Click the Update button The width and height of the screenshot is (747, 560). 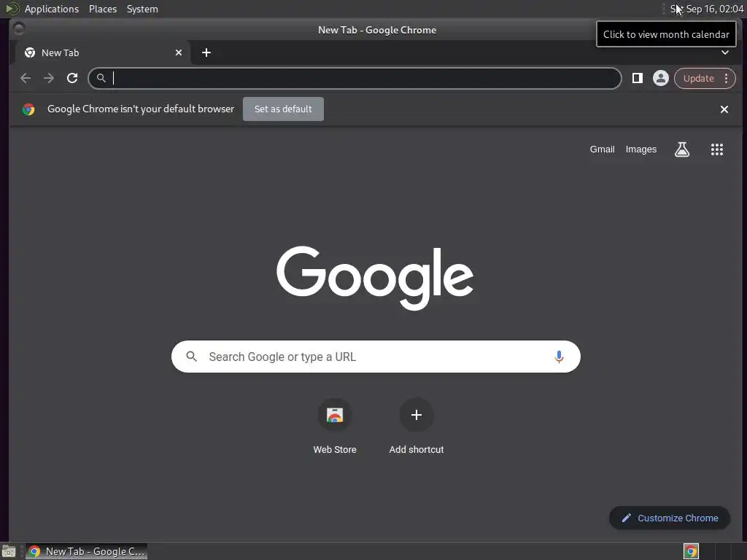point(698,78)
